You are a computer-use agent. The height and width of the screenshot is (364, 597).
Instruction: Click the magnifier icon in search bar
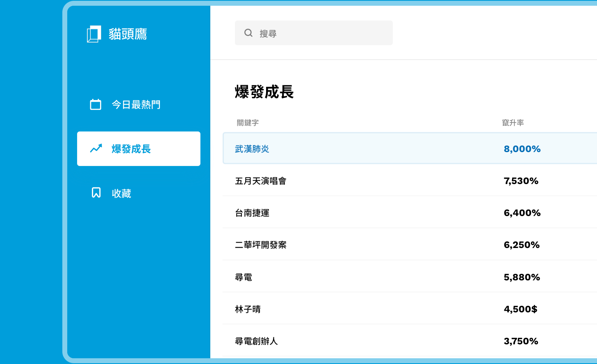(248, 33)
